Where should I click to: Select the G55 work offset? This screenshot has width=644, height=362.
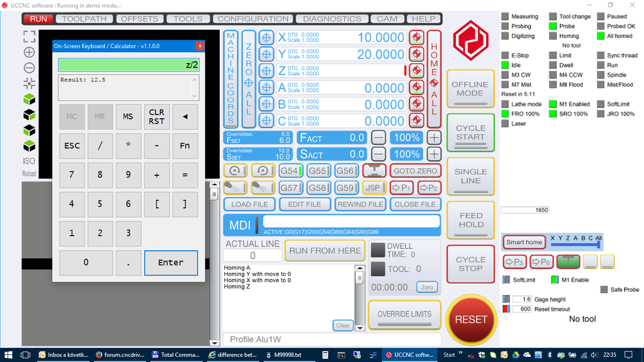(x=317, y=171)
